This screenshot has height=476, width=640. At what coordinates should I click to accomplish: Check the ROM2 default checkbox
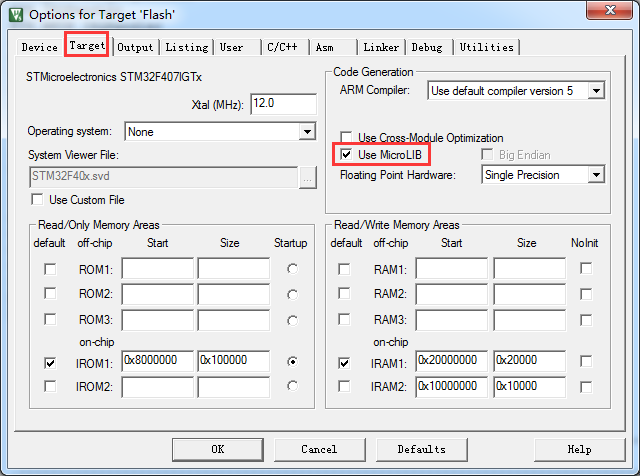[50, 294]
